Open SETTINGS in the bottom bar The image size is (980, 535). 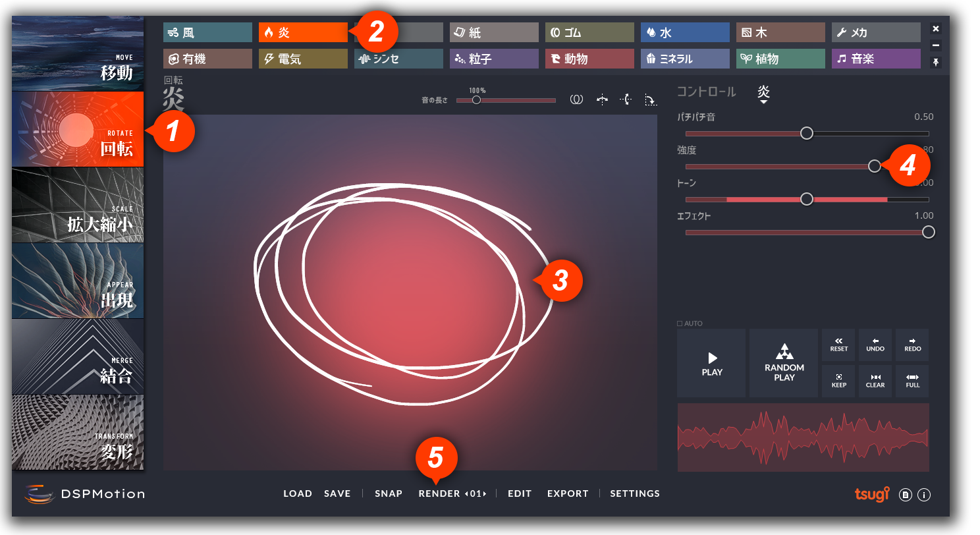(635, 493)
